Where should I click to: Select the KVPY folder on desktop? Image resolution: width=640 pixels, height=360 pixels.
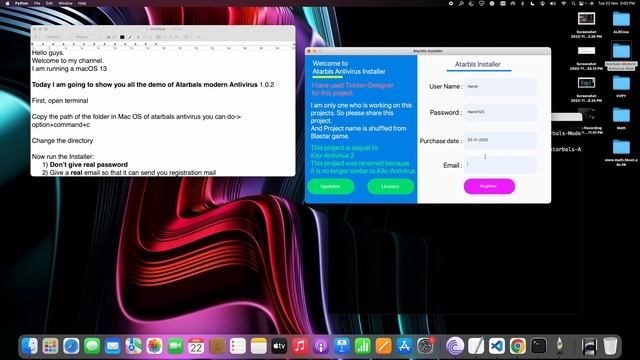click(621, 86)
